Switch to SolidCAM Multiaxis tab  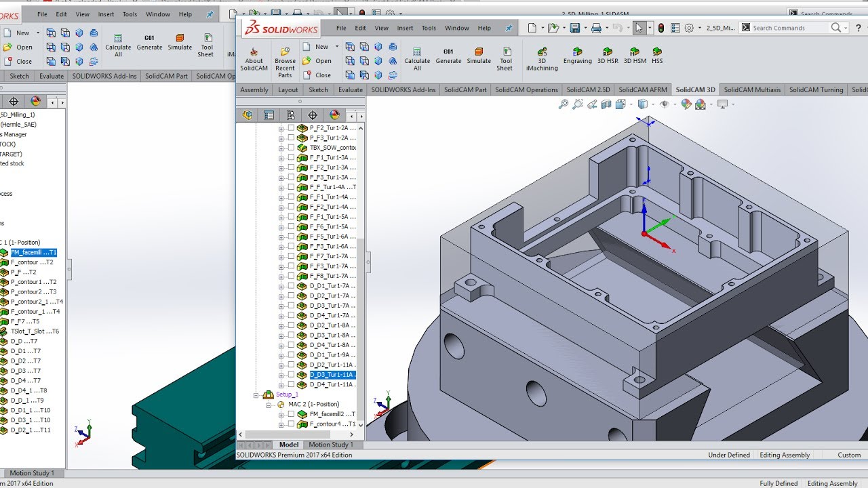[752, 89]
